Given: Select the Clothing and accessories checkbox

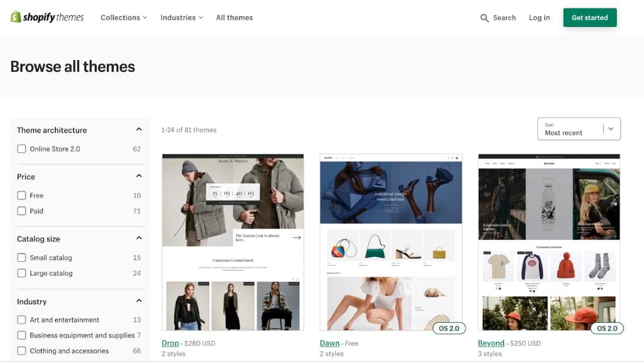Looking at the screenshot, I should [22, 351].
